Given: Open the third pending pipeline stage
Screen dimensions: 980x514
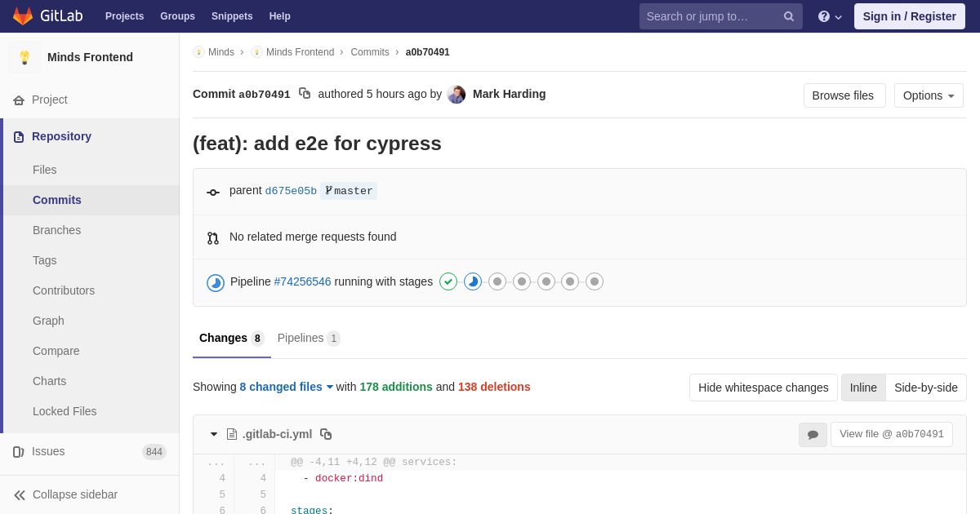Looking at the screenshot, I should [x=497, y=281].
